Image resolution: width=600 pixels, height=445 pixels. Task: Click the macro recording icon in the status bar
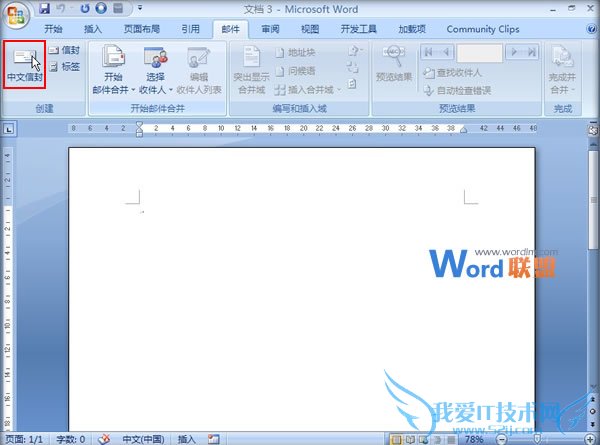pyautogui.click(x=214, y=439)
